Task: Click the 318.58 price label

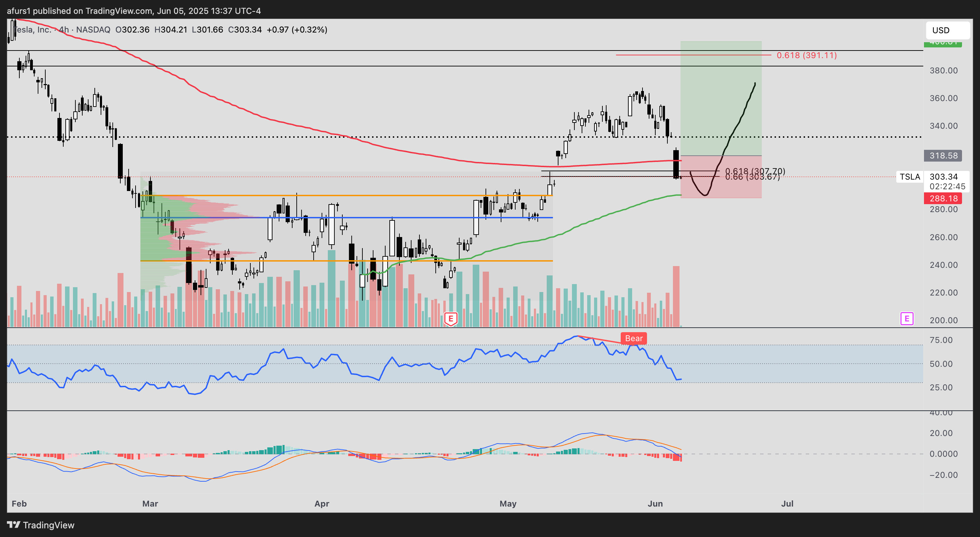Action: coord(943,156)
